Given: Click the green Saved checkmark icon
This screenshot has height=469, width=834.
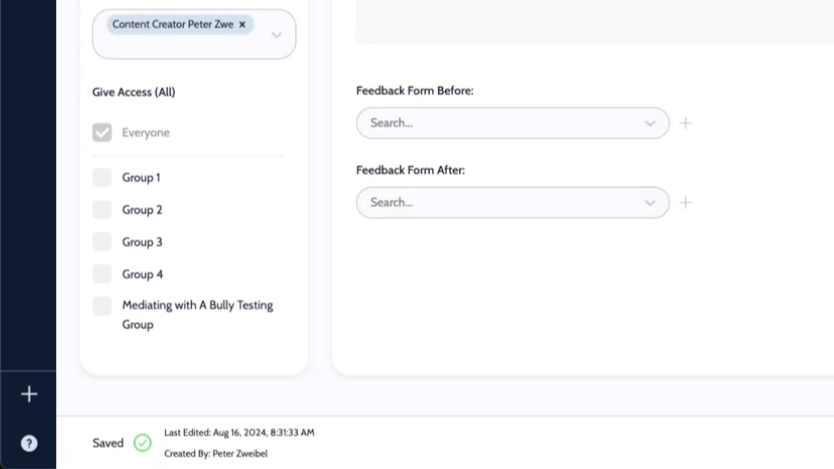Looking at the screenshot, I should [142, 443].
